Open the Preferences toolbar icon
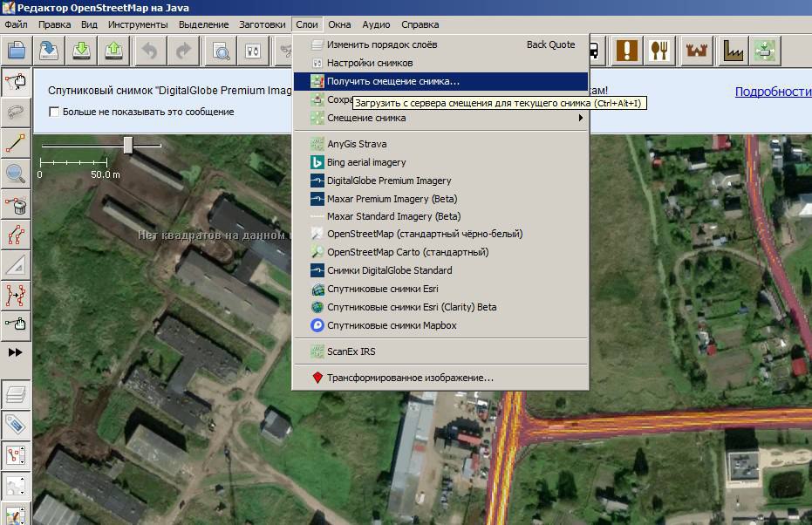 [x=253, y=51]
